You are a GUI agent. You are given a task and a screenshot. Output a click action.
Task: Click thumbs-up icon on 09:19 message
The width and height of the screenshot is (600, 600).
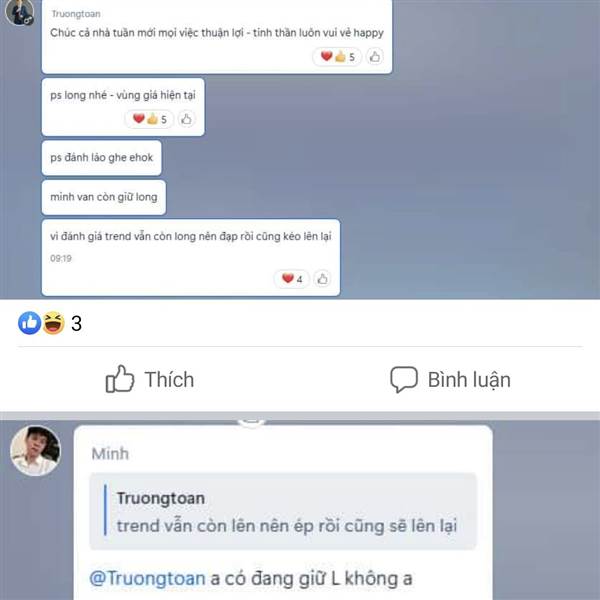(322, 279)
